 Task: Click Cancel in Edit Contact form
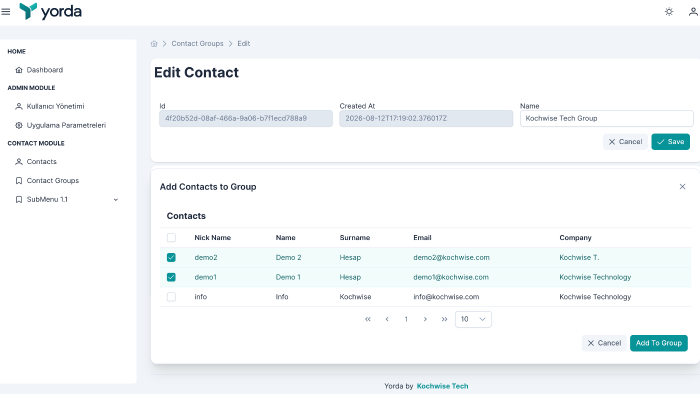(625, 142)
